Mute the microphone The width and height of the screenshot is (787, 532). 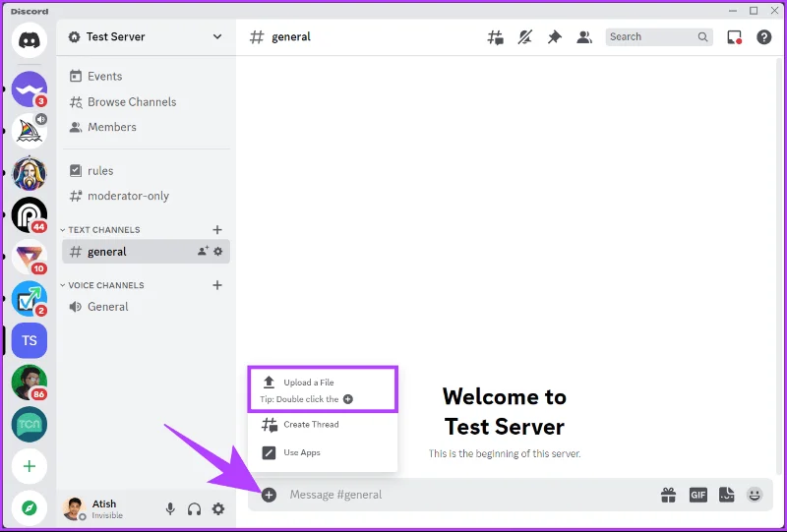pos(170,509)
